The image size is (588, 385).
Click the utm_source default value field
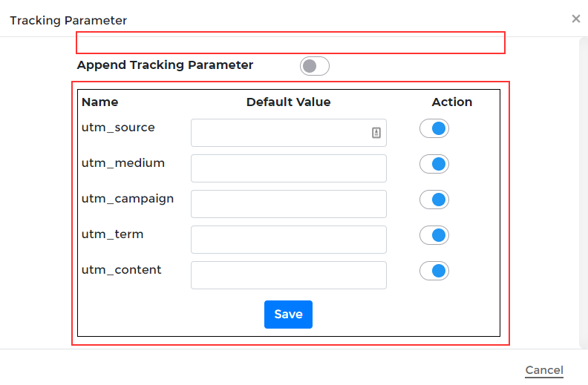click(279, 134)
